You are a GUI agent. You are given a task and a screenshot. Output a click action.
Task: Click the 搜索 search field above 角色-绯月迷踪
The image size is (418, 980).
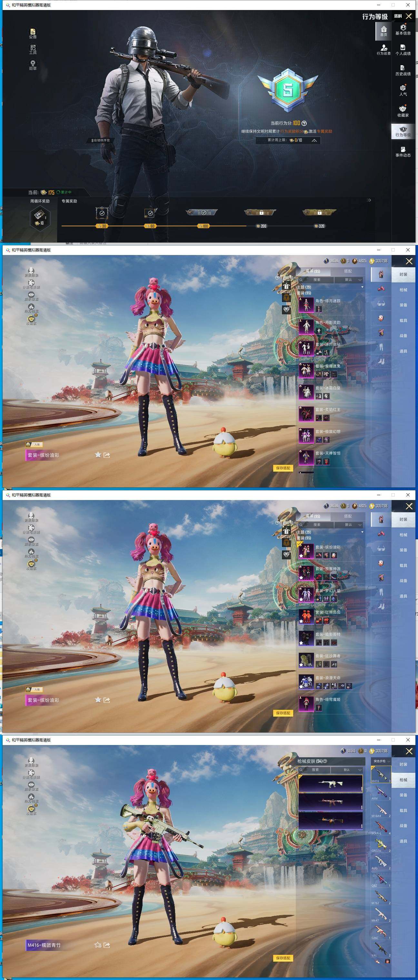pos(316,280)
